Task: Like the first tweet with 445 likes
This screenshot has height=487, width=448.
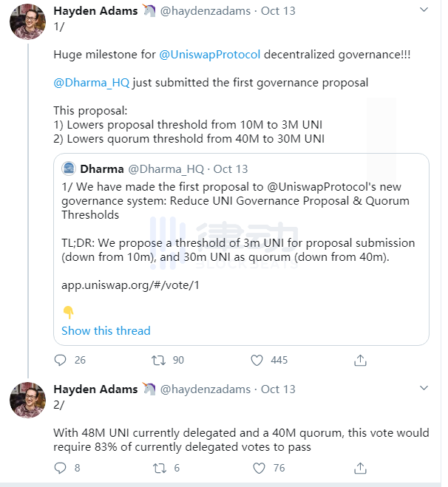Action: pos(257,360)
